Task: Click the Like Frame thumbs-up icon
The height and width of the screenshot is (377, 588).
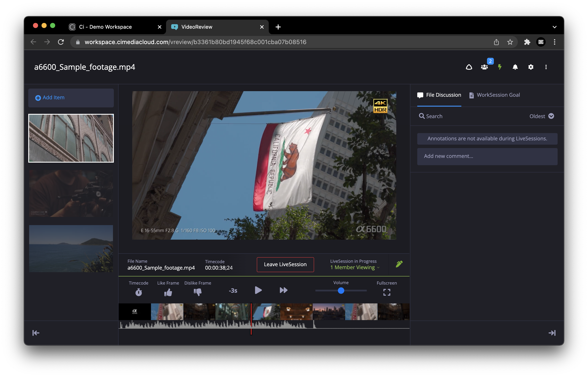Action: 168,292
